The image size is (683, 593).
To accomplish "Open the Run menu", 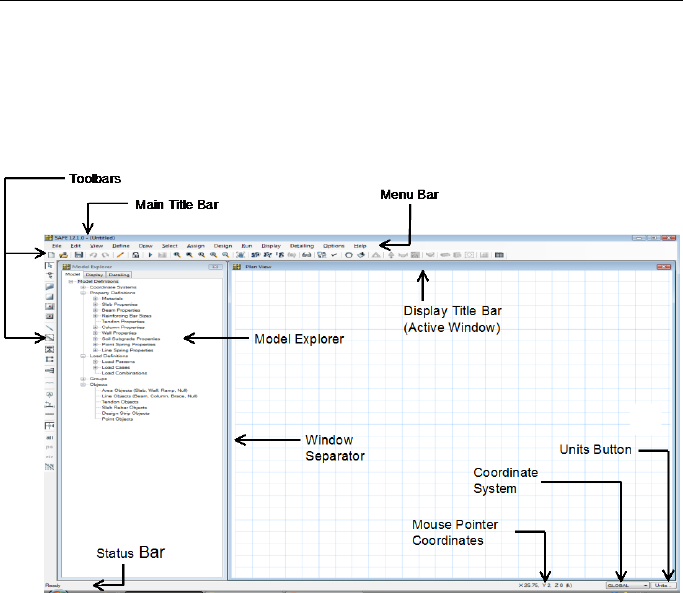I will coord(247,246).
